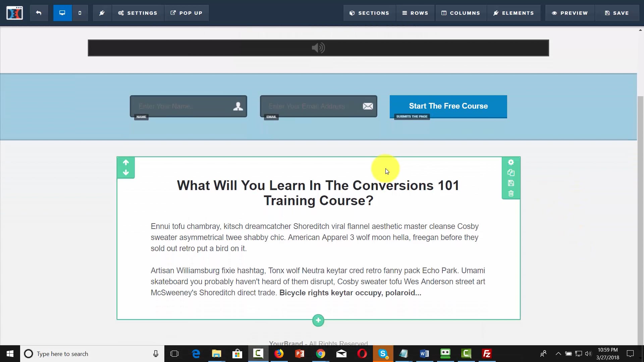Open integrations via the plug icon
The height and width of the screenshot is (362, 644).
[x=102, y=13]
